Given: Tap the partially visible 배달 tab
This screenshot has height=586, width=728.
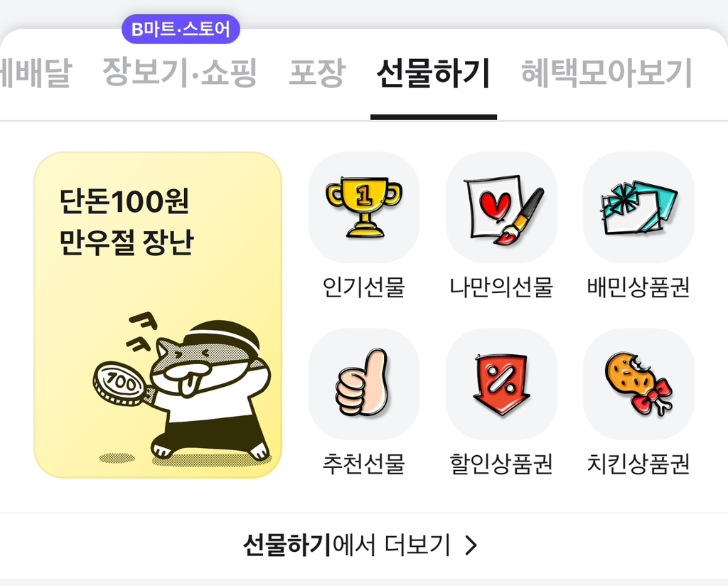Looking at the screenshot, I should (36, 73).
